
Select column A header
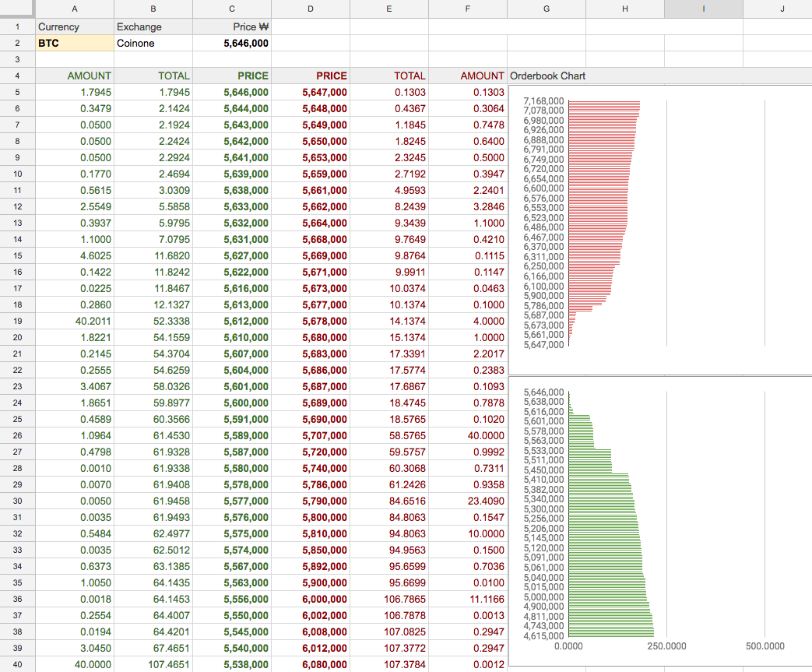pyautogui.click(x=75, y=9)
